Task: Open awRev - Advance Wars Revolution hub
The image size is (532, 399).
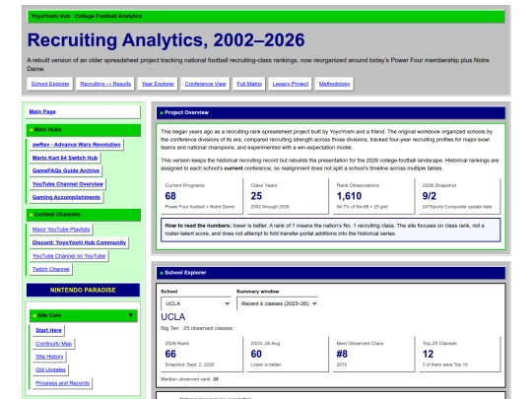Action: 76,145
